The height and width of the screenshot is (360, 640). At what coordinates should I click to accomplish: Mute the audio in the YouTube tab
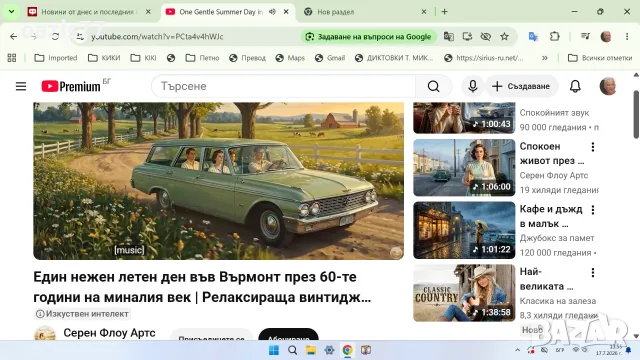(272, 12)
